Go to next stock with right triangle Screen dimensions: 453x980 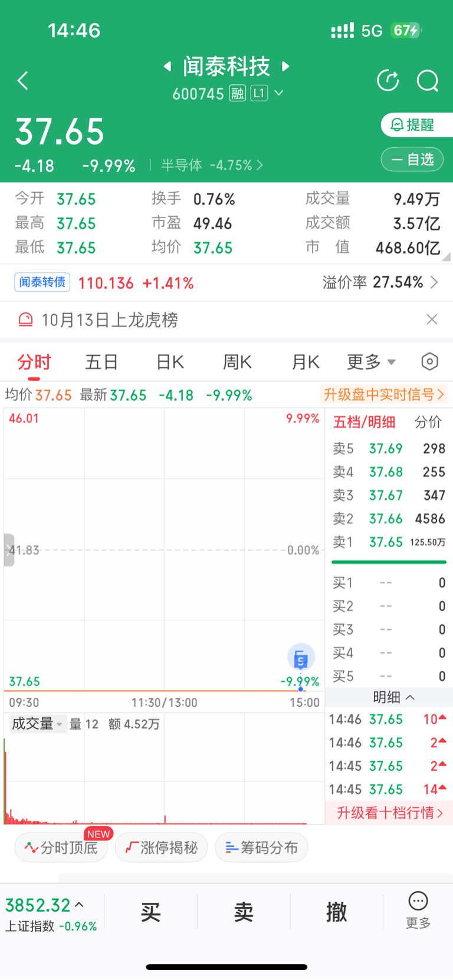(x=286, y=66)
